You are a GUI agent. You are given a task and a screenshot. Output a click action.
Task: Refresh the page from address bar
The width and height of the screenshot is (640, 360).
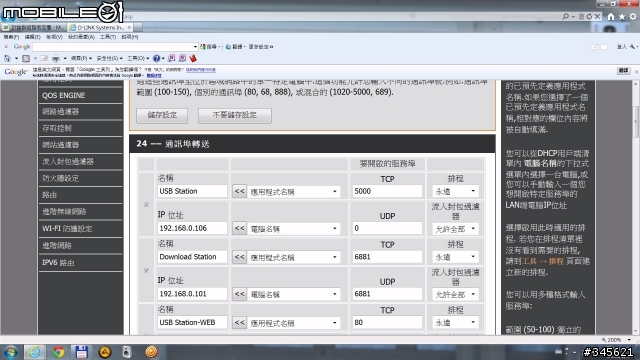pyautogui.click(x=589, y=17)
